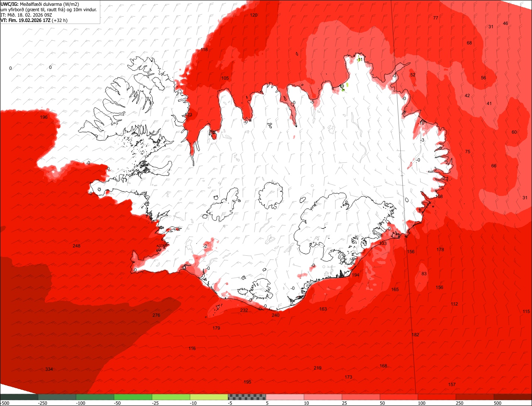
Task: Click the map value '77' in the northeast
Action: click(436, 18)
